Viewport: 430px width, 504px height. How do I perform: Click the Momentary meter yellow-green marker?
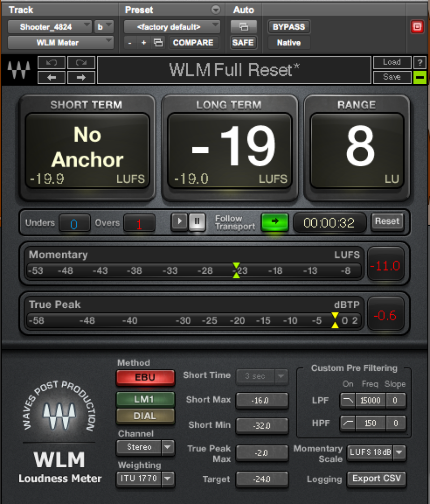coord(236,270)
